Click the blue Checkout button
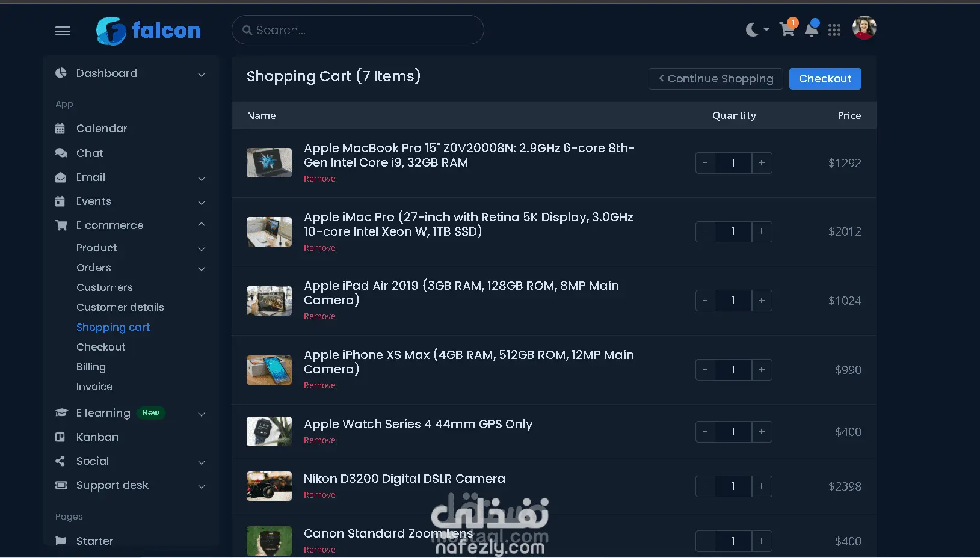The width and height of the screenshot is (980, 558). click(825, 79)
